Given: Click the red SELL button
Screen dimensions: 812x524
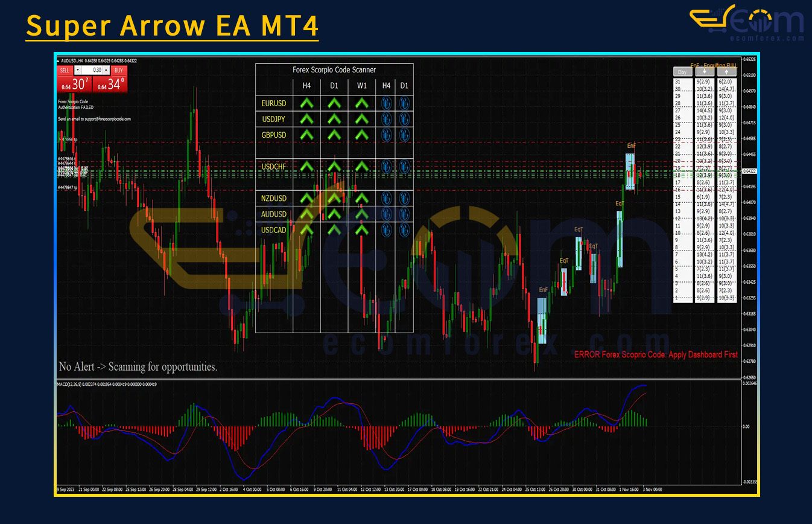Looking at the screenshot, I should point(65,70).
